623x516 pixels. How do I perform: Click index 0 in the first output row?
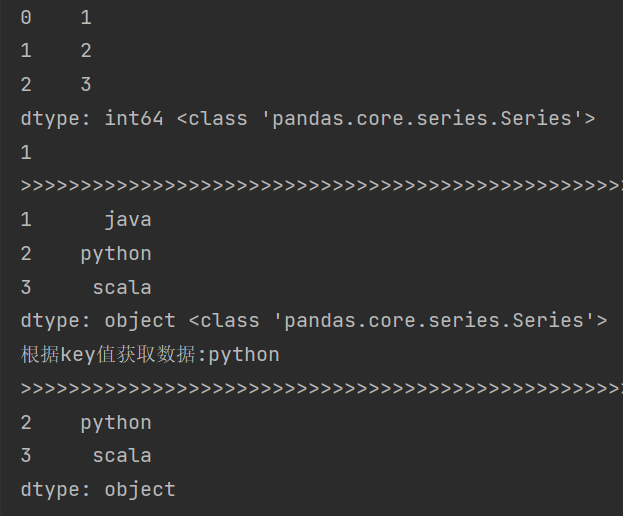pyautogui.click(x=26, y=17)
